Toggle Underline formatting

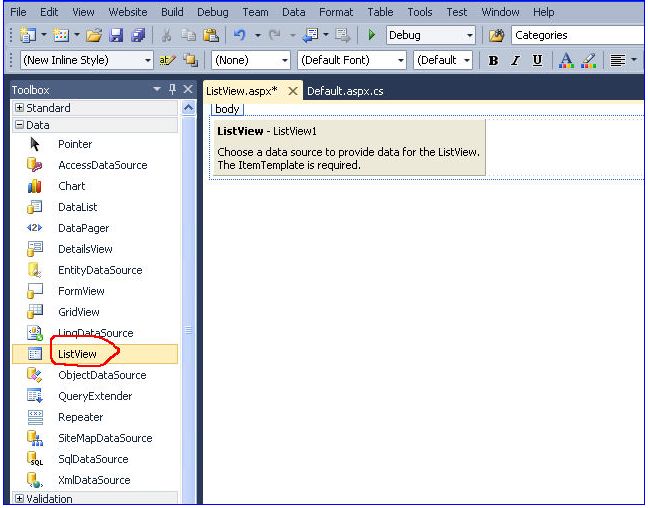pyautogui.click(x=537, y=61)
